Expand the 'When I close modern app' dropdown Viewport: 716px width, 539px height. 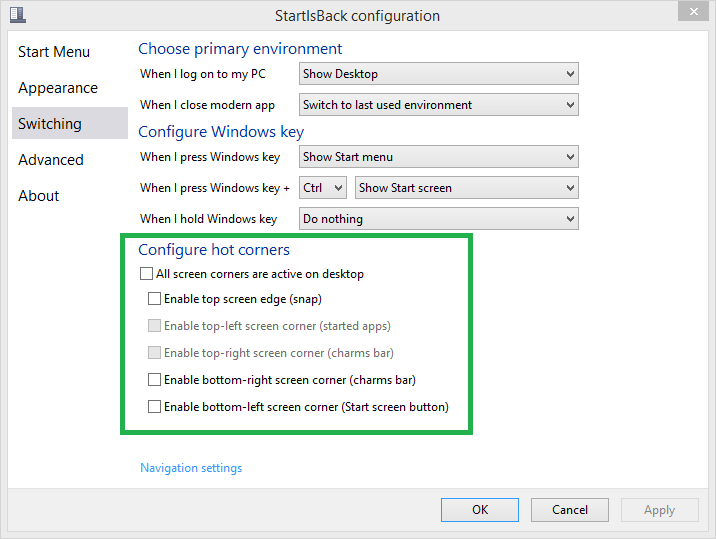[438, 105]
